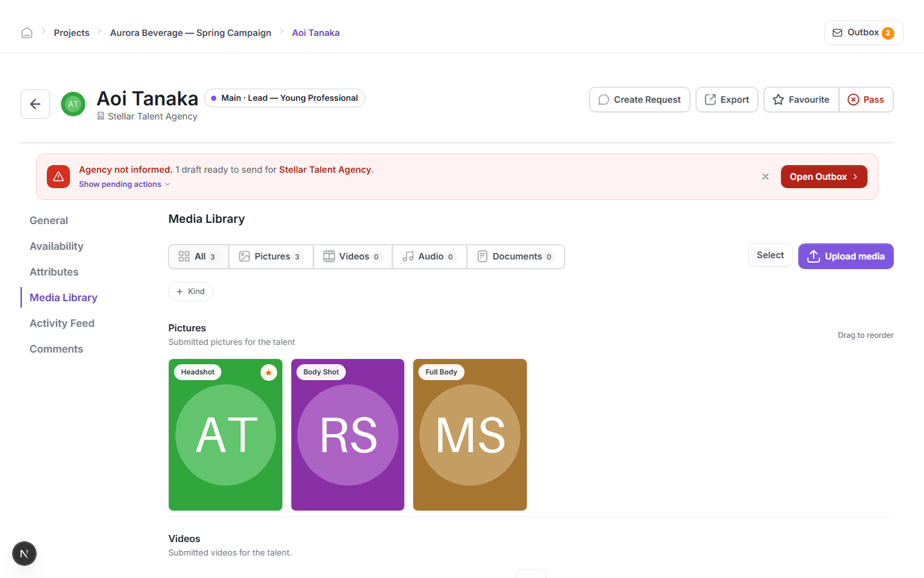Click the Videos section heading
Screen dimensions: 924x578
point(184,539)
